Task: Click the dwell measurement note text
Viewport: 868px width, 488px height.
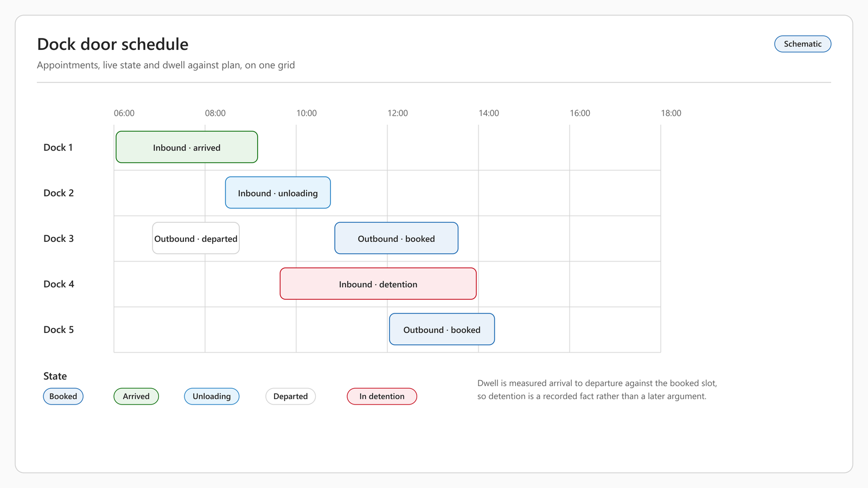Action: (597, 390)
